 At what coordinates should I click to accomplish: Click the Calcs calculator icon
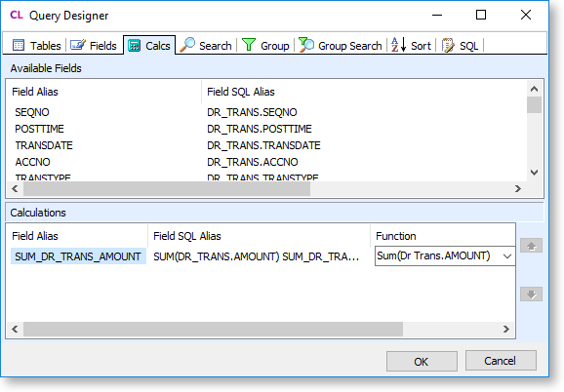point(134,46)
